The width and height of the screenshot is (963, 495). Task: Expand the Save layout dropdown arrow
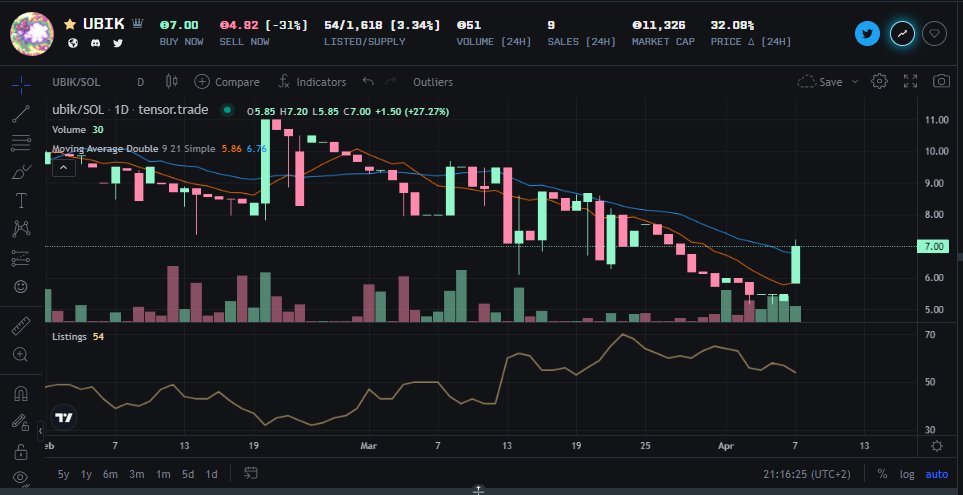pyautogui.click(x=855, y=82)
